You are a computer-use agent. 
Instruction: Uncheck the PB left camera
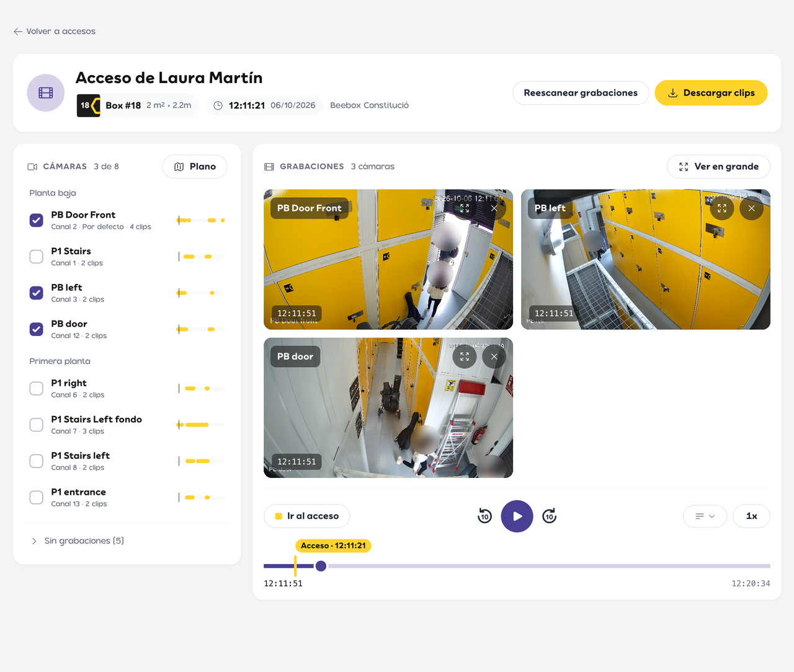tap(37, 293)
